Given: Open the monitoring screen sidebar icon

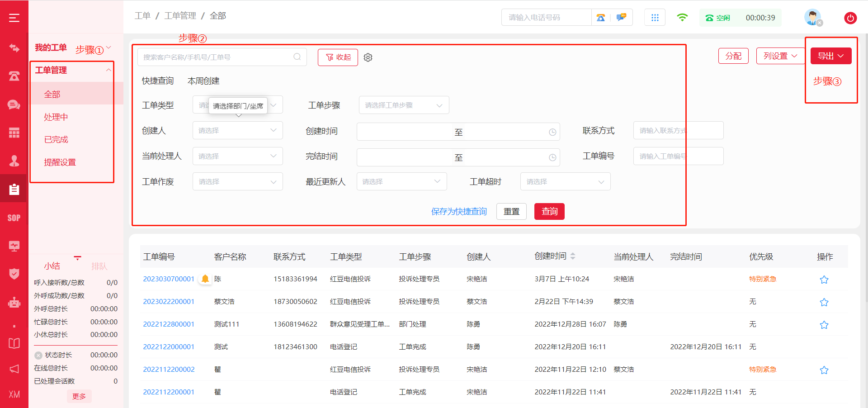Looking at the screenshot, I should pyautogui.click(x=14, y=246).
